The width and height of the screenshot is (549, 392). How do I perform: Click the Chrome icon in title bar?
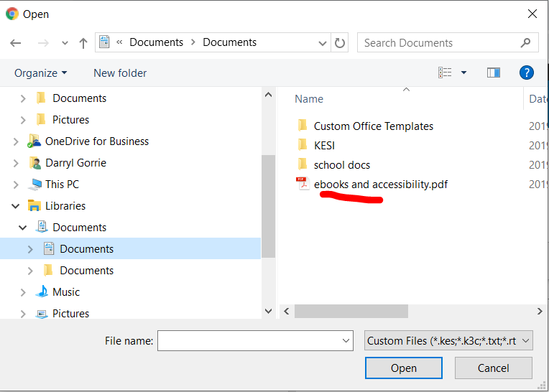click(12, 14)
